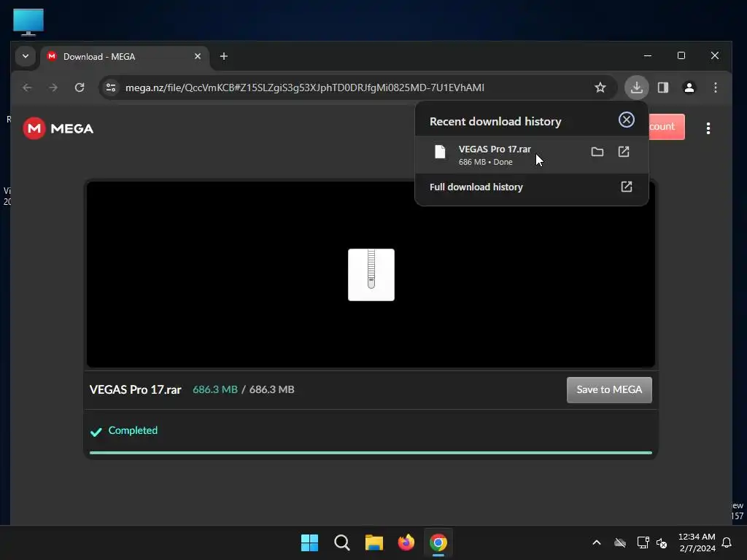Click the Completed status text

point(133,430)
